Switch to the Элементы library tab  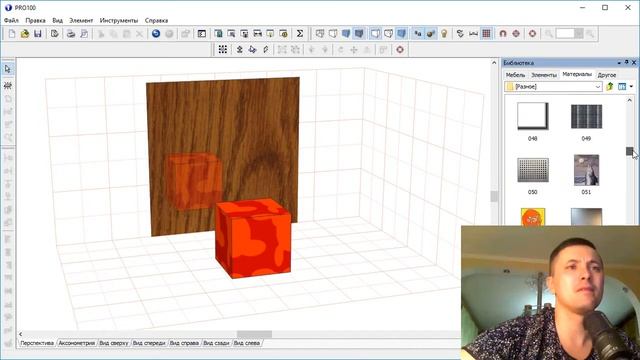click(544, 75)
